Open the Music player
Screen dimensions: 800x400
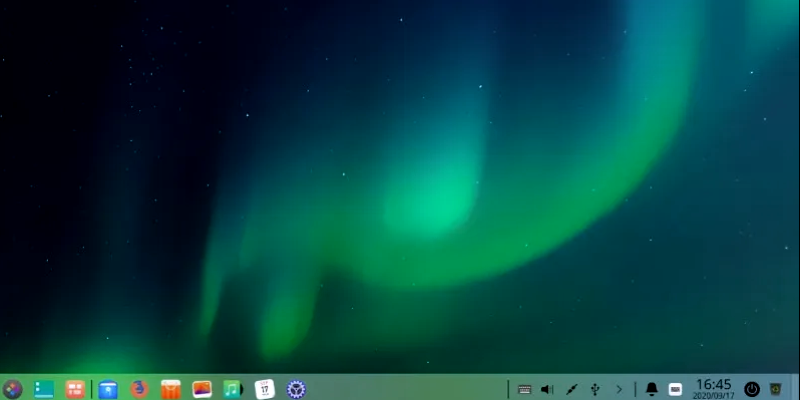pyautogui.click(x=233, y=389)
